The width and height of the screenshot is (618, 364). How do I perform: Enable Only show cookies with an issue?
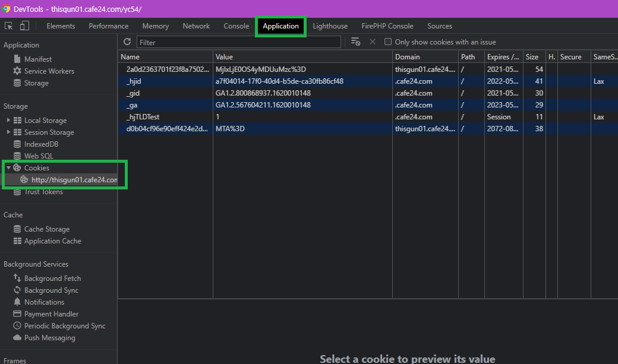pyautogui.click(x=388, y=42)
